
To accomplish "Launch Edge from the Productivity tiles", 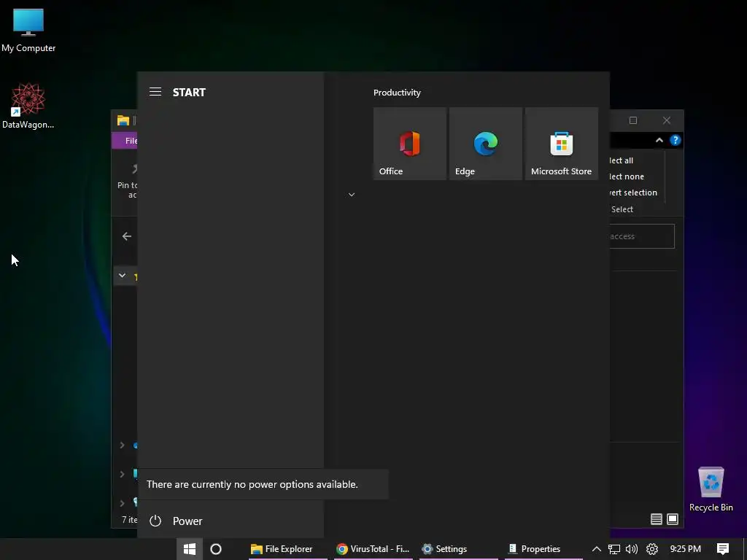I will pyautogui.click(x=485, y=144).
